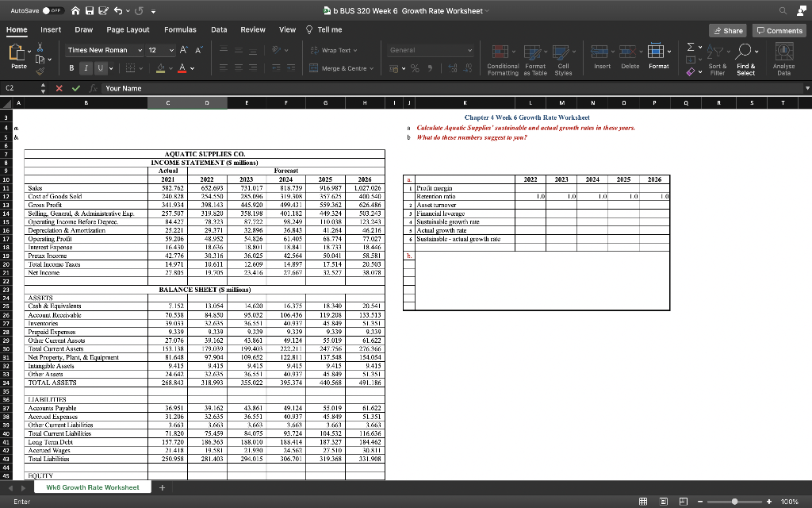Viewport: 812px width, 508px height.
Task: Switch to the Page Layout tab
Action: point(128,29)
